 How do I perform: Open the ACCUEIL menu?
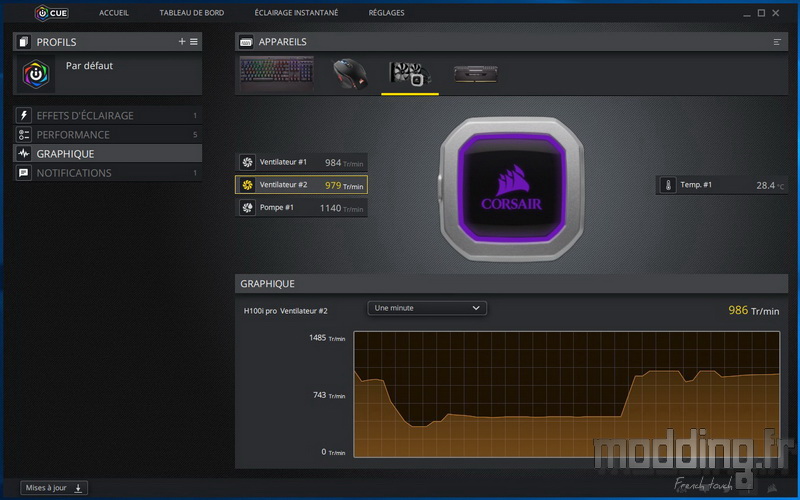pyautogui.click(x=114, y=13)
